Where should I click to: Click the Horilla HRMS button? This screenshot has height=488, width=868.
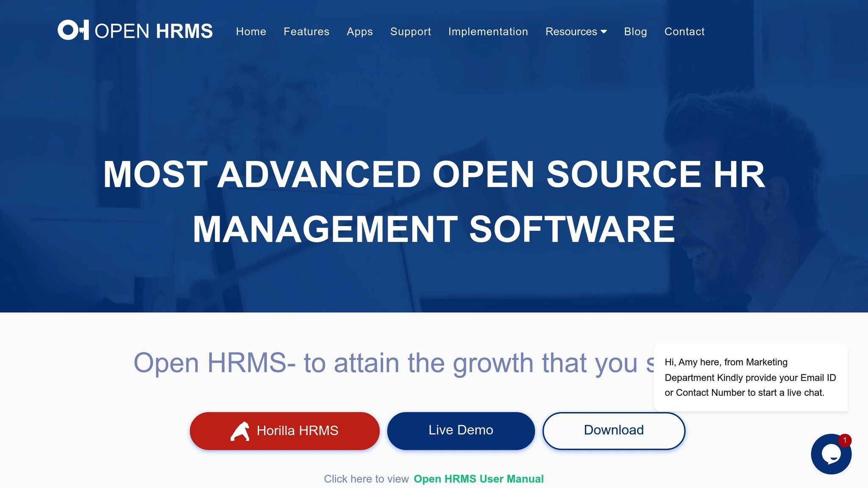[285, 430]
